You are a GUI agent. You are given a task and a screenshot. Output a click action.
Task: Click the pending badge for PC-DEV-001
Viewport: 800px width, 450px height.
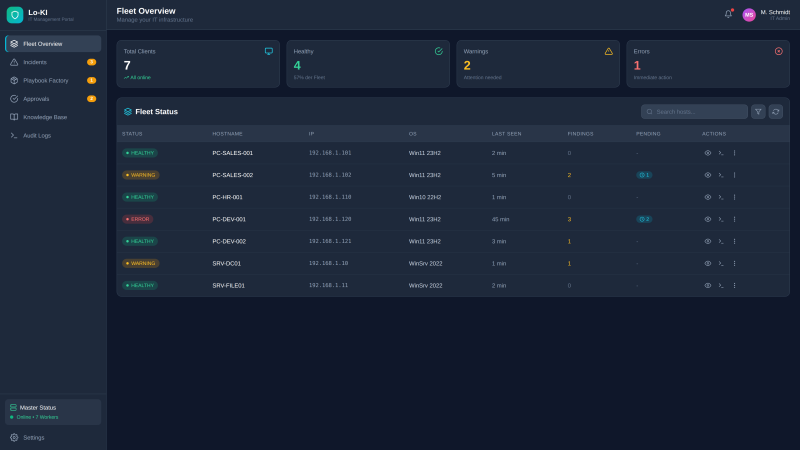coord(644,219)
